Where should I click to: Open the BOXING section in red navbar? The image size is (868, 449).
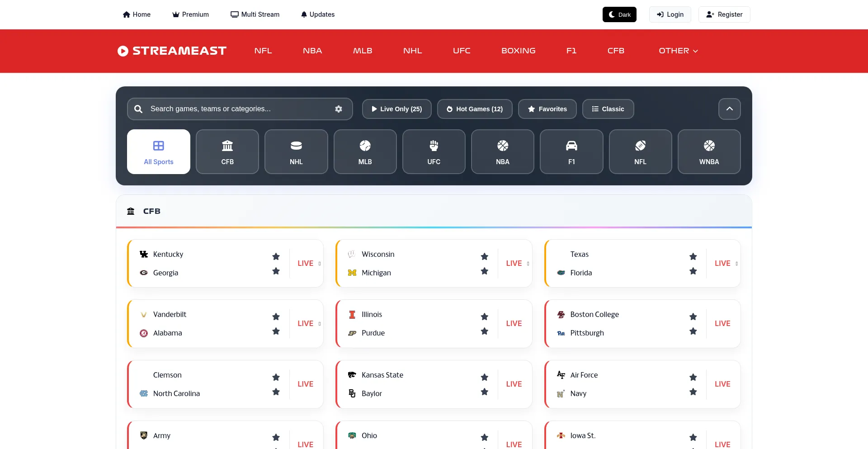(x=518, y=51)
